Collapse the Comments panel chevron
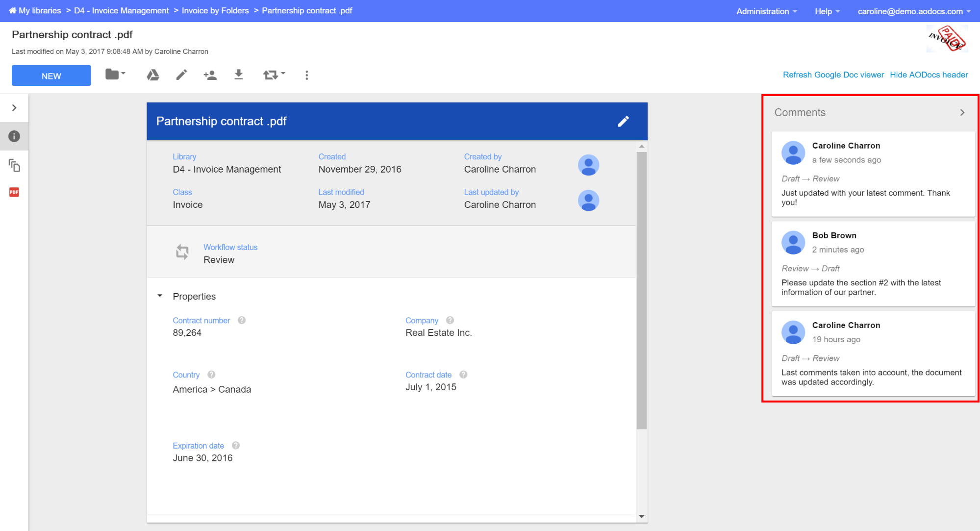This screenshot has height=531, width=980. pos(962,112)
